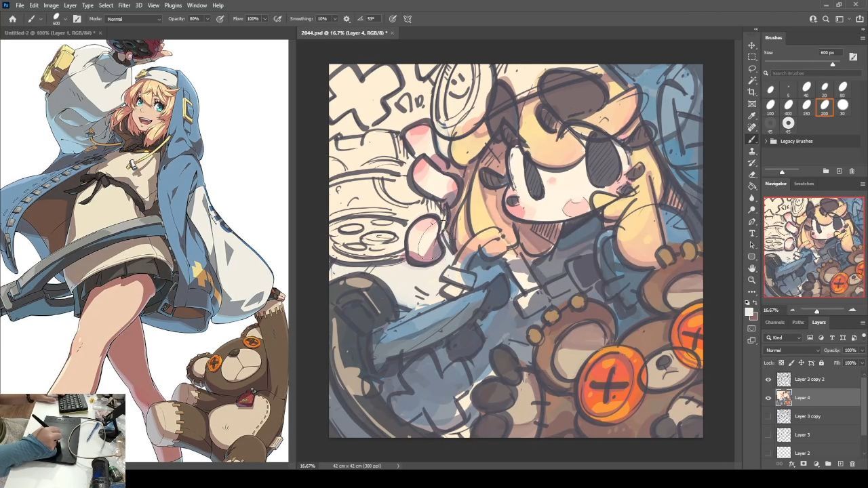Select the Move tool
Image resolution: width=868 pixels, height=488 pixels.
[752, 45]
